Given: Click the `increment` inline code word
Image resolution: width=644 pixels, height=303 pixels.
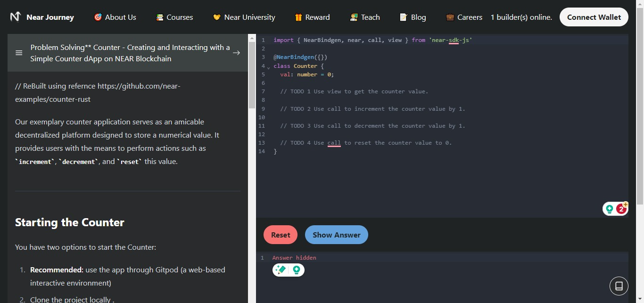Looking at the screenshot, I should [35, 162].
